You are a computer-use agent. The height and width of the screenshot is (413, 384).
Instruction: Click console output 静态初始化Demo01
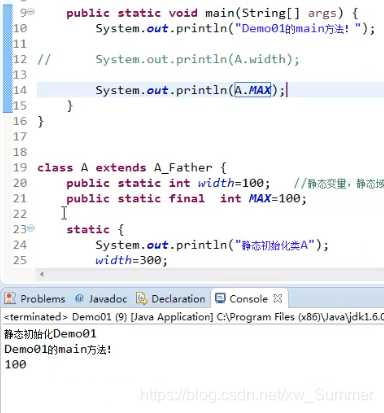pyautogui.click(x=50, y=334)
